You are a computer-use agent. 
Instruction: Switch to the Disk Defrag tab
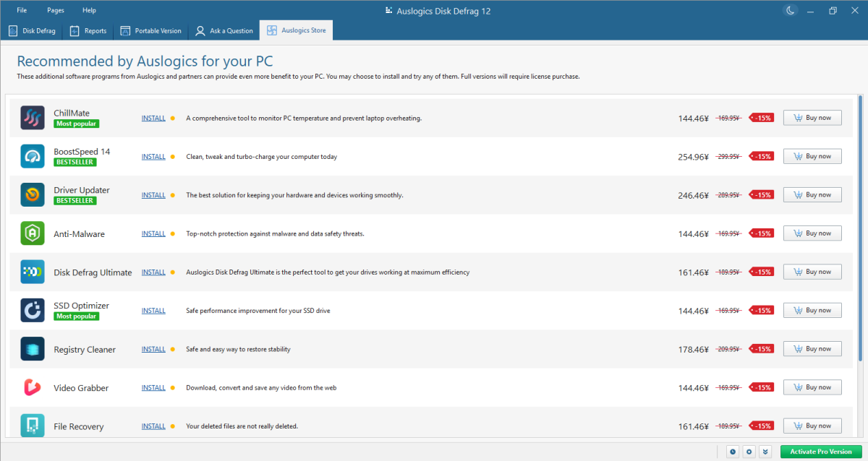[32, 31]
